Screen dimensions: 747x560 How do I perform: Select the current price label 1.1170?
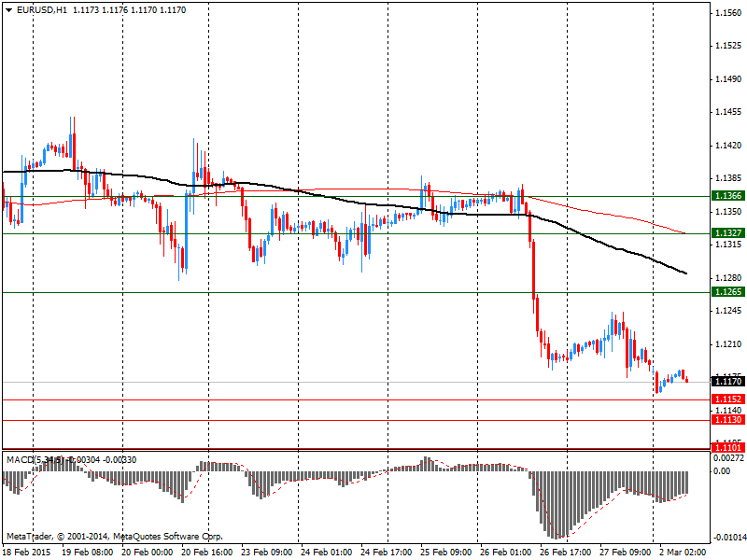[727, 381]
